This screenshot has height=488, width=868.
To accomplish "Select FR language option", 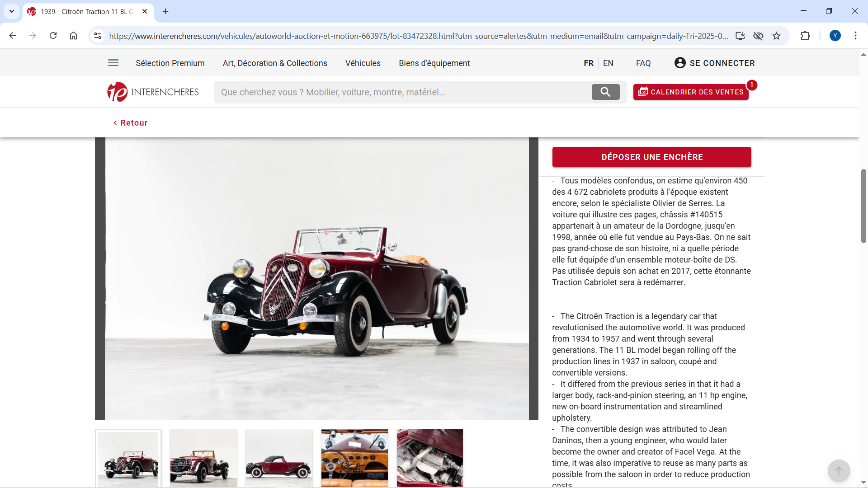I will point(588,63).
